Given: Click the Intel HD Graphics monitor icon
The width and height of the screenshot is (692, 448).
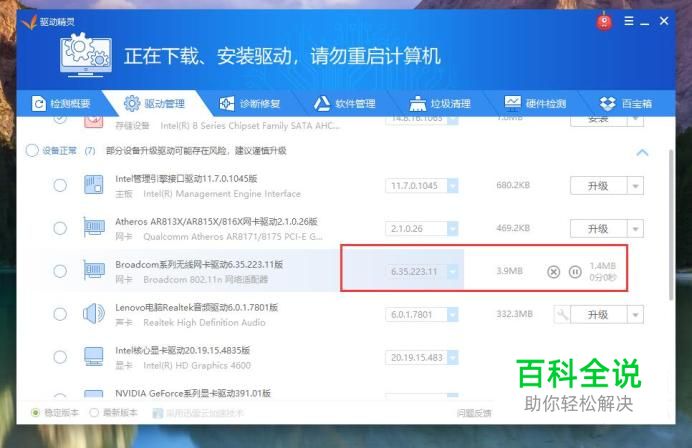Looking at the screenshot, I should [x=94, y=357].
